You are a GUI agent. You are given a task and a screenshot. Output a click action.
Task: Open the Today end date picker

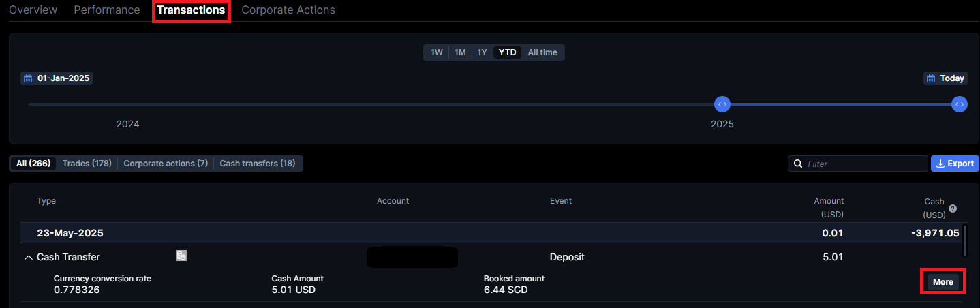pyautogui.click(x=946, y=78)
